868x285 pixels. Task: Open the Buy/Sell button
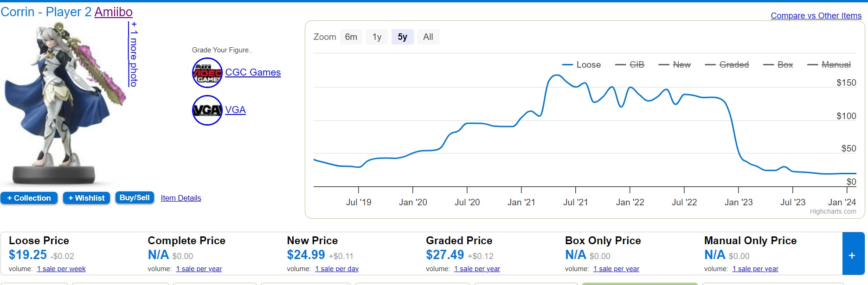(135, 198)
